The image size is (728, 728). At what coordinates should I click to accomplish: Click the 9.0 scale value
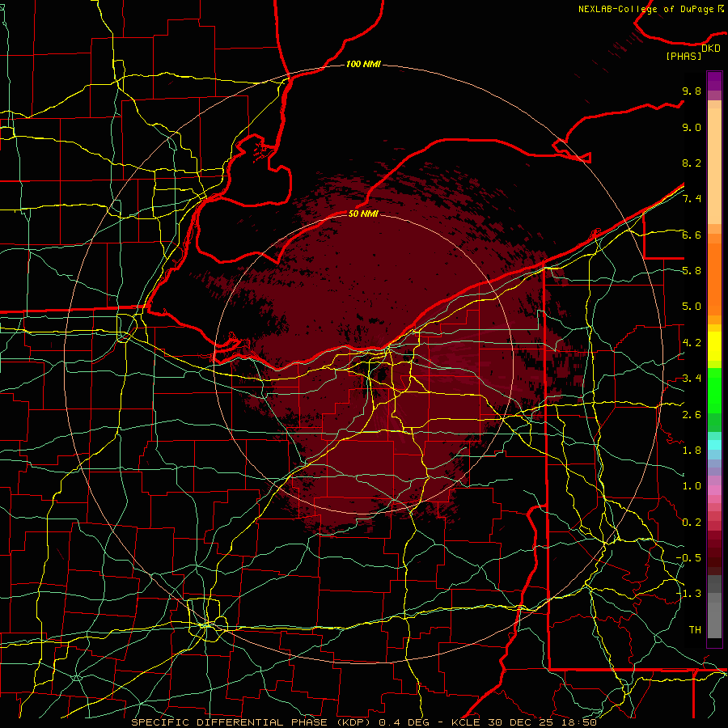pyautogui.click(x=692, y=127)
